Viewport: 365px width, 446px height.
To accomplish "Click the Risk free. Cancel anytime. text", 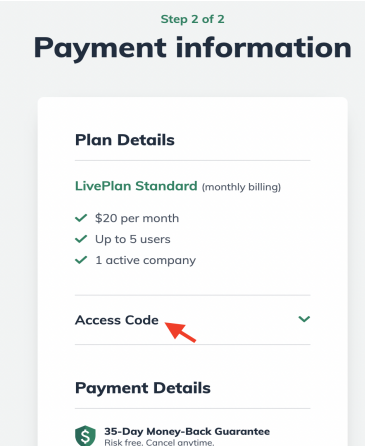I will (159, 442).
